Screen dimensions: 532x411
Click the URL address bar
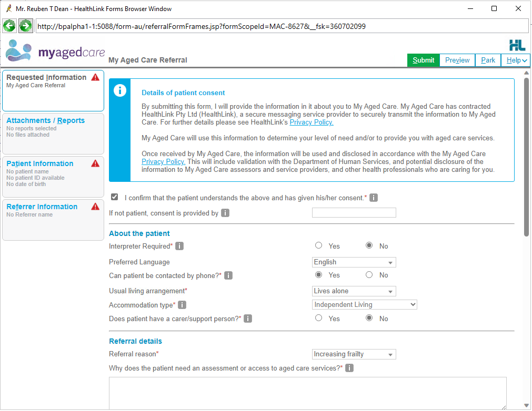coord(282,26)
